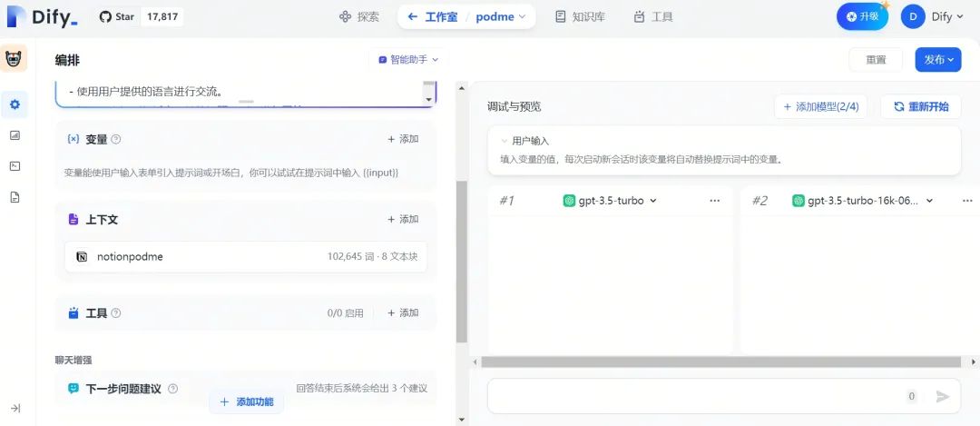Click the left panel scroll-down arrow

pyautogui.click(x=462, y=419)
